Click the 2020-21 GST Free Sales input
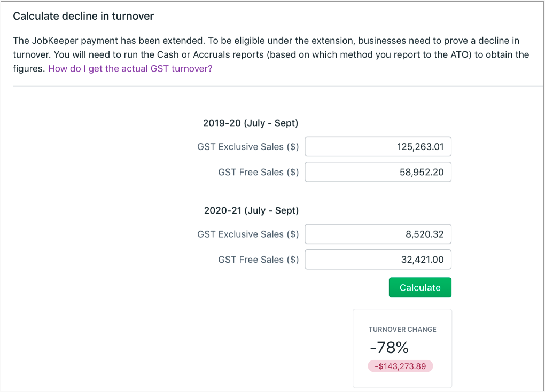The width and height of the screenshot is (545, 392). pos(378,260)
